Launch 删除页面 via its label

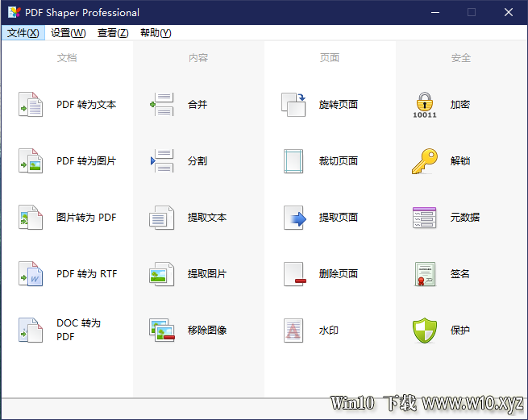point(339,274)
